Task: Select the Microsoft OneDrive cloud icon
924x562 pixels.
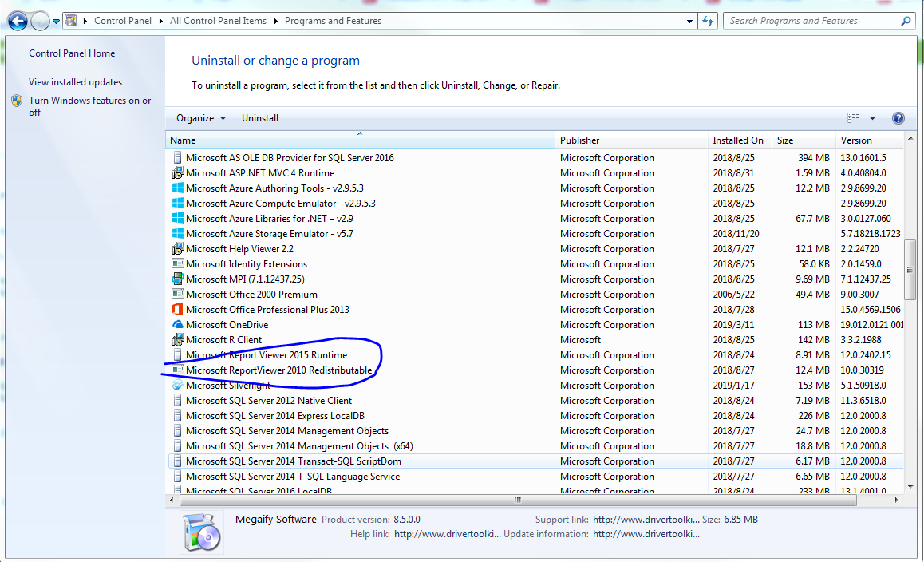Action: tap(177, 324)
